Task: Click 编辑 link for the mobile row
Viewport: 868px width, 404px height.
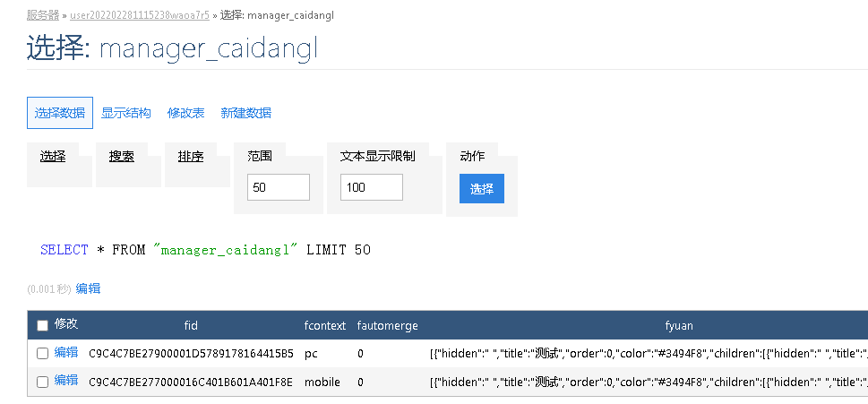Action: (x=66, y=381)
